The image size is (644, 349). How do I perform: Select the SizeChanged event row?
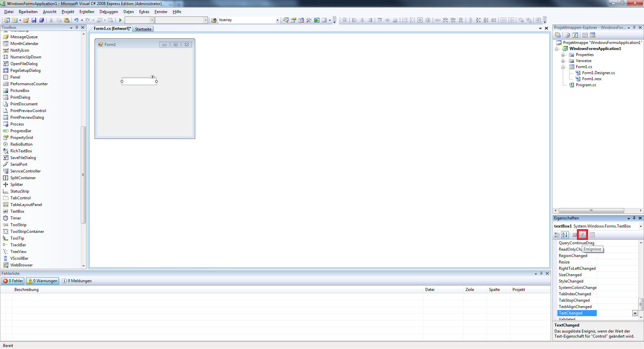[597, 275]
